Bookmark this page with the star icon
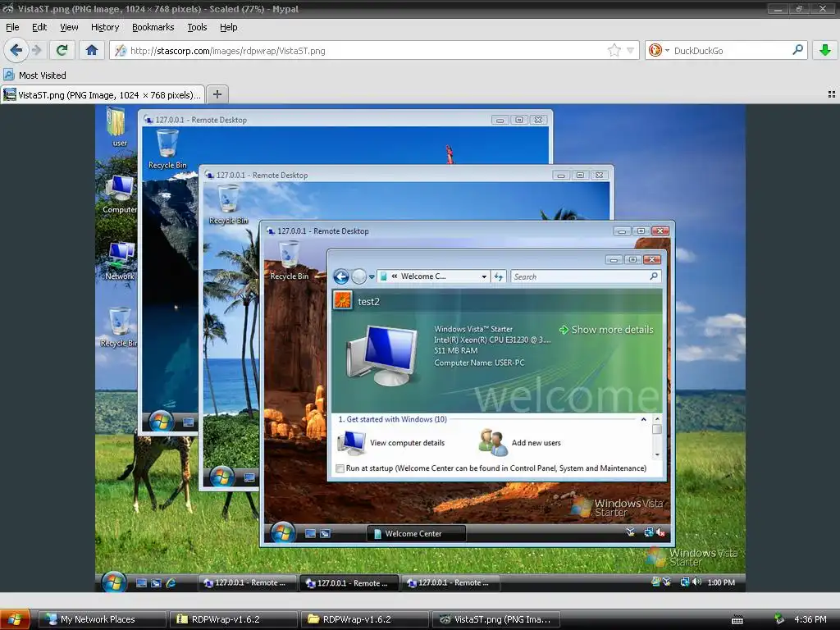Screen dimensions: 840x630 (614, 50)
